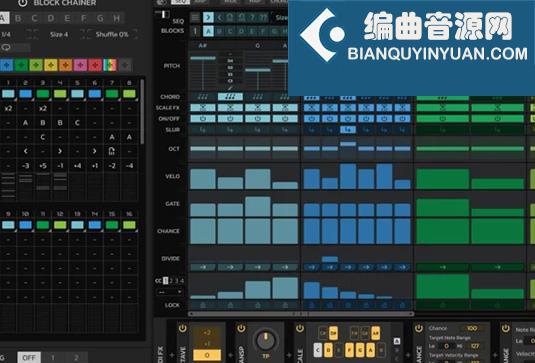This screenshot has width=535, height=363.
Task: Click the plus icon before SCALE module
Action: pos(289,355)
